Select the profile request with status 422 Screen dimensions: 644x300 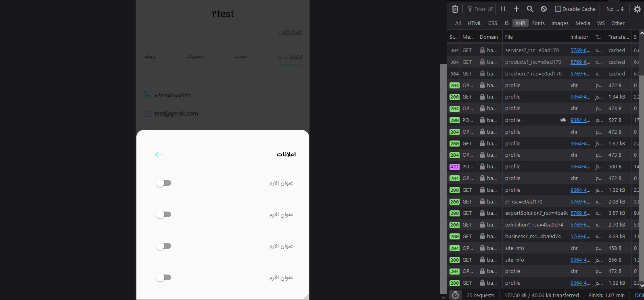pyautogui.click(x=543, y=167)
